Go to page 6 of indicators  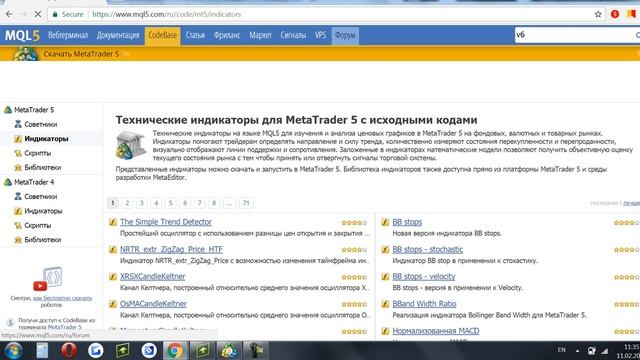(185, 203)
